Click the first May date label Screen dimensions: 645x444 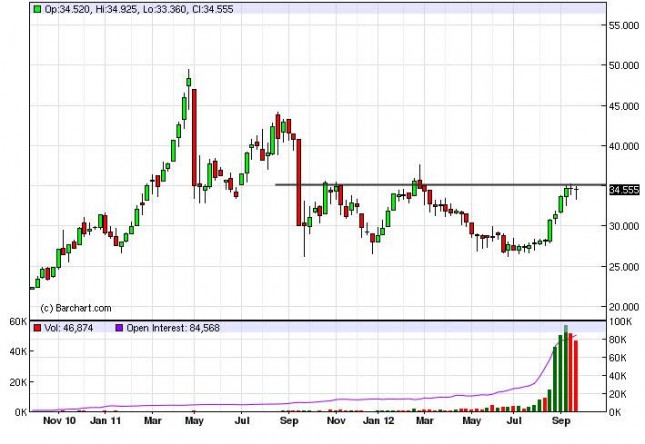point(194,421)
